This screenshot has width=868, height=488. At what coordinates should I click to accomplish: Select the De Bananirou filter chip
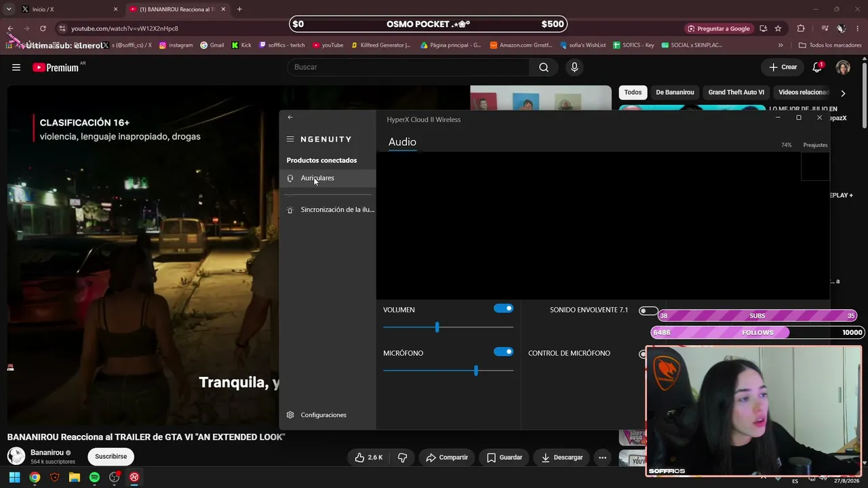pyautogui.click(x=675, y=92)
